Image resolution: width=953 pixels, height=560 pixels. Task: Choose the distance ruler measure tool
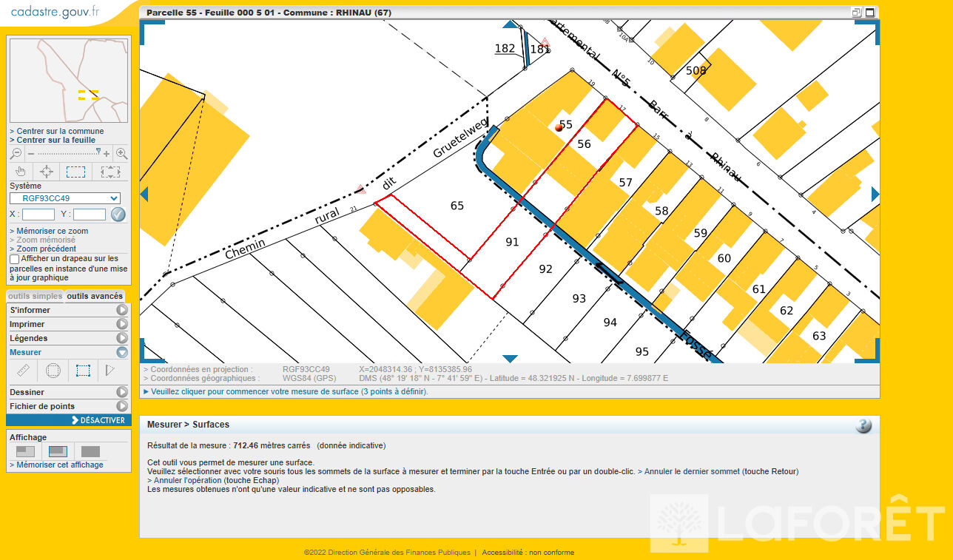coord(23,370)
